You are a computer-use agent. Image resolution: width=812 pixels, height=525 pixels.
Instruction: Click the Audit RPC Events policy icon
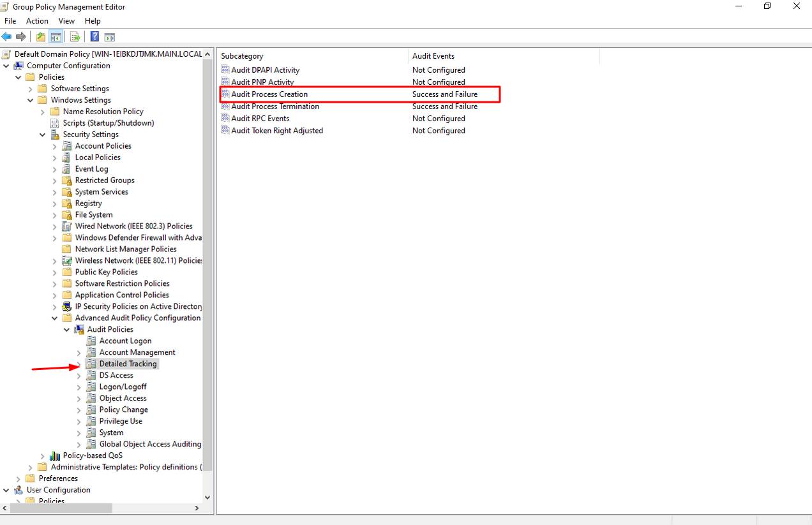pyautogui.click(x=225, y=119)
